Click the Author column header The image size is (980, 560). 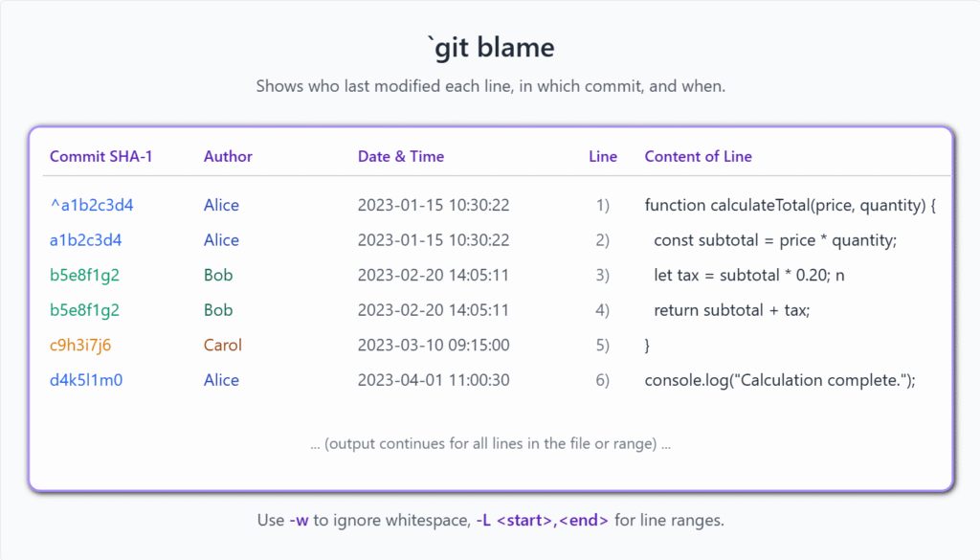point(228,156)
